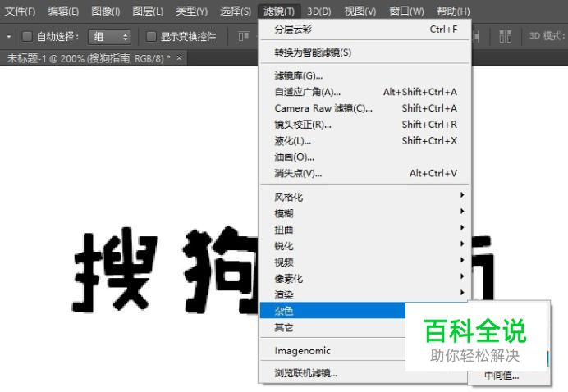Click the 3D 模式 label
568x392 pixels.
tap(547, 36)
